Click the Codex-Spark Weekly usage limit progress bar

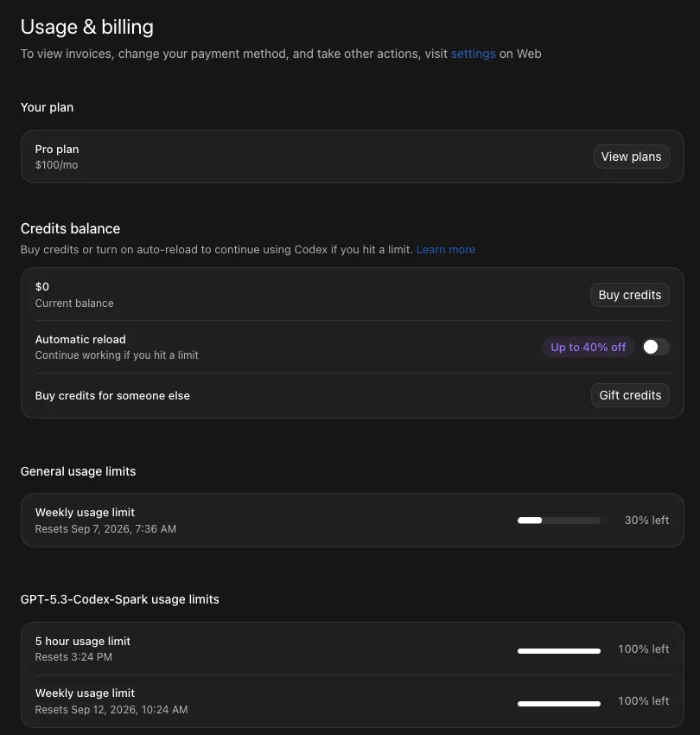(559, 703)
